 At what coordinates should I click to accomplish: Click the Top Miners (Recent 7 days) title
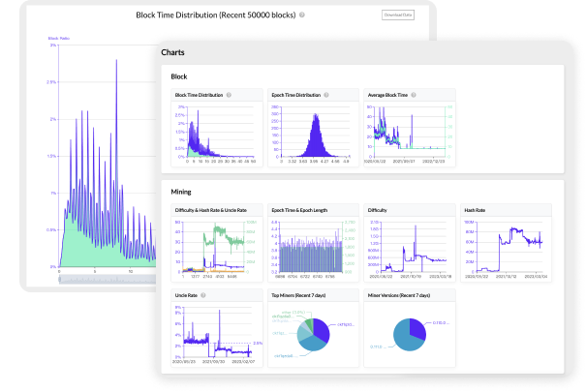(300, 294)
